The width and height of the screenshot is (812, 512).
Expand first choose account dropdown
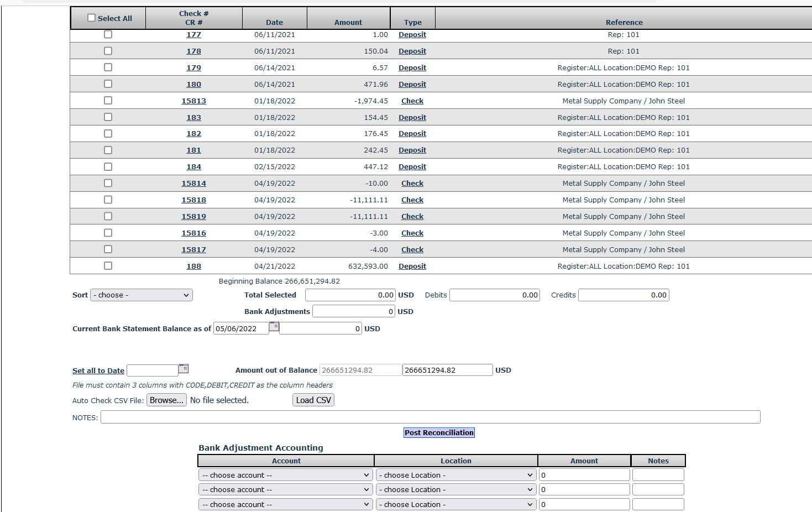(x=285, y=475)
